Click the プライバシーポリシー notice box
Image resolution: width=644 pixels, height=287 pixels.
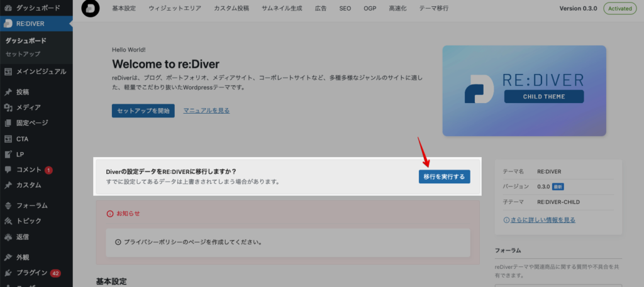coord(288,242)
